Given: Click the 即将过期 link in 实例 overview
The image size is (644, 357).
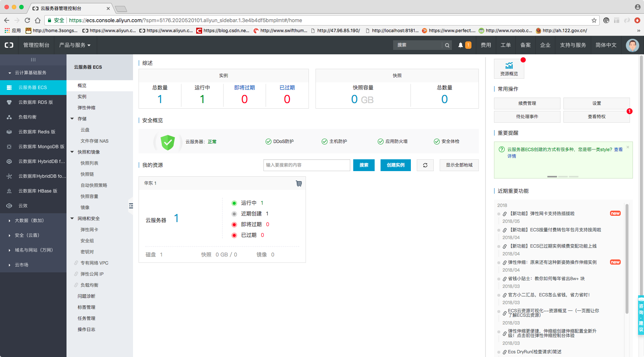Looking at the screenshot, I should pyautogui.click(x=245, y=88).
